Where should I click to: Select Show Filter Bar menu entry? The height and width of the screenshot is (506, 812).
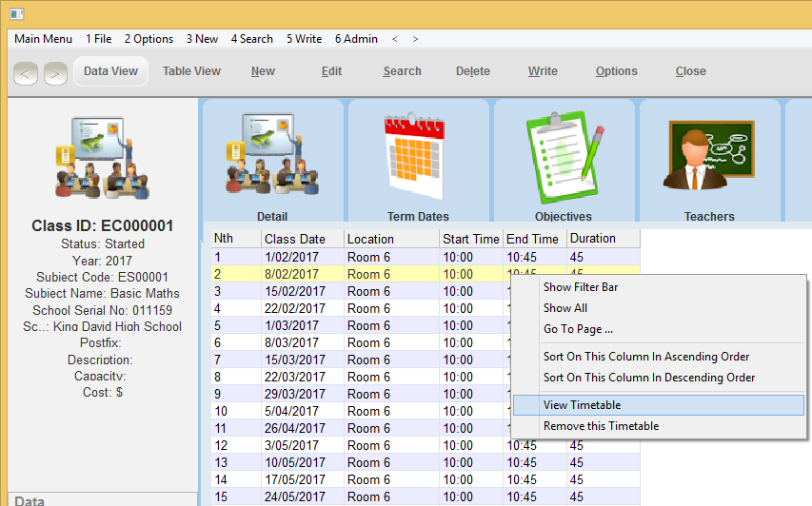click(581, 287)
